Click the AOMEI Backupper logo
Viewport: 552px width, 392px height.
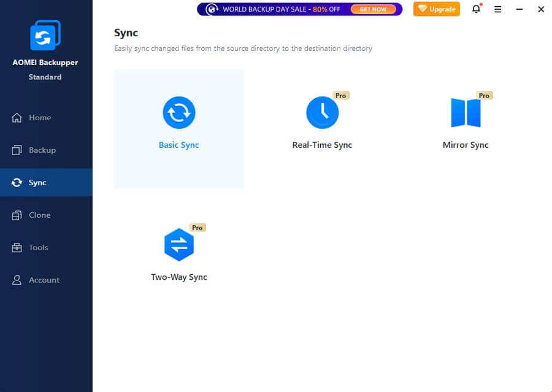click(x=45, y=36)
